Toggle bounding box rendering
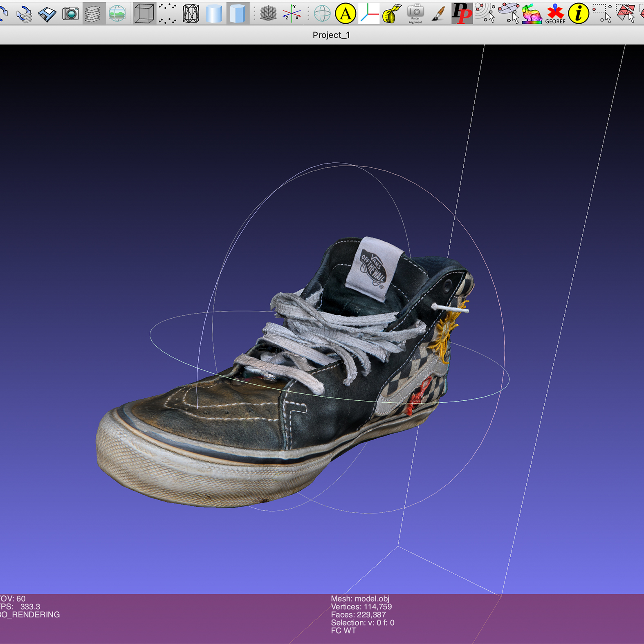Viewport: 644px width, 644px height. point(144,13)
